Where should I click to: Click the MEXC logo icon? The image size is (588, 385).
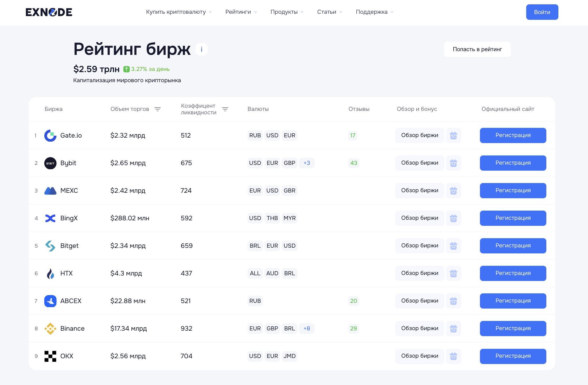tap(50, 191)
